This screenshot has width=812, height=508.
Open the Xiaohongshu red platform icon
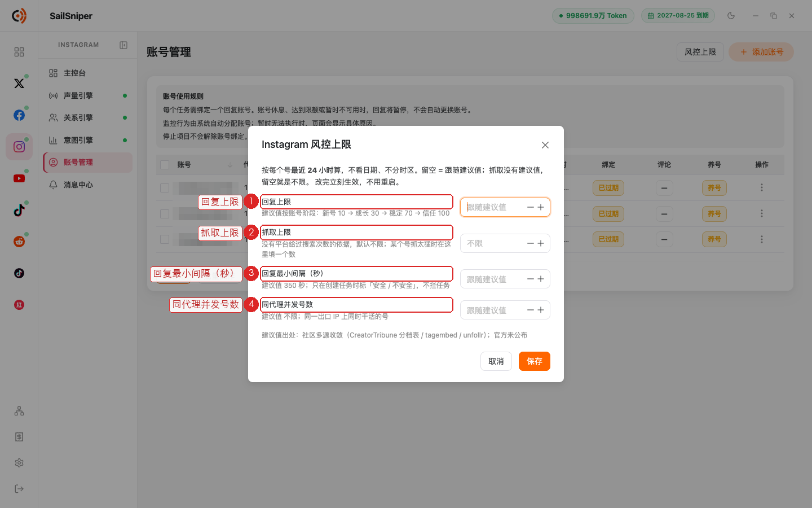(x=19, y=305)
